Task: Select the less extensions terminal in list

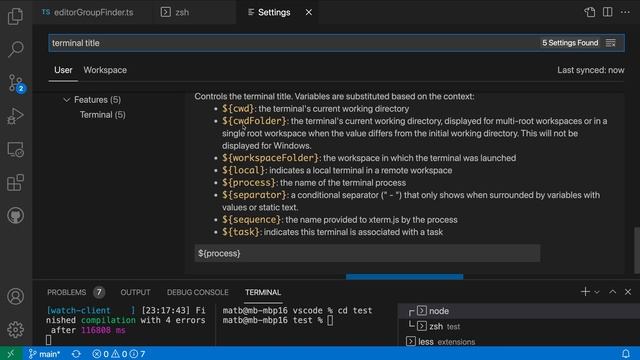Action: click(x=518, y=342)
